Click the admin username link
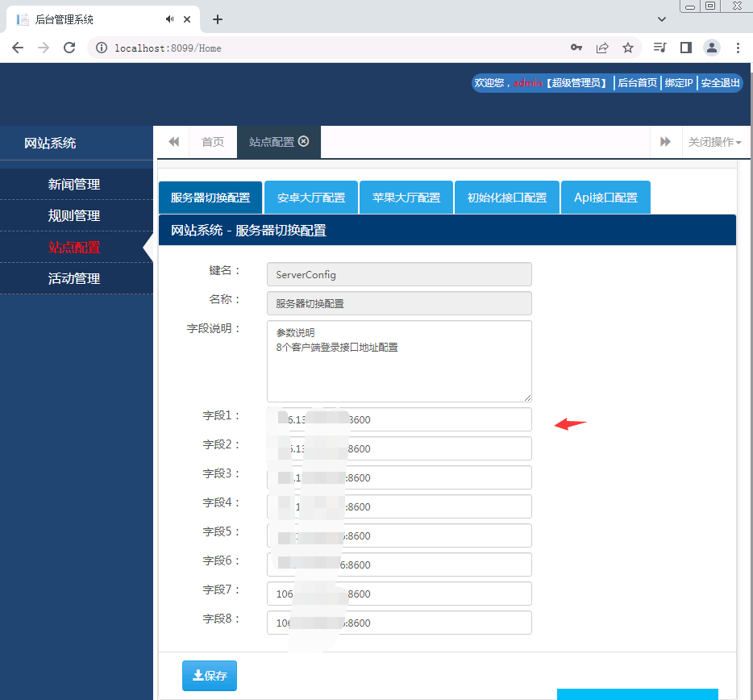Image resolution: width=753 pixels, height=700 pixels. click(528, 82)
